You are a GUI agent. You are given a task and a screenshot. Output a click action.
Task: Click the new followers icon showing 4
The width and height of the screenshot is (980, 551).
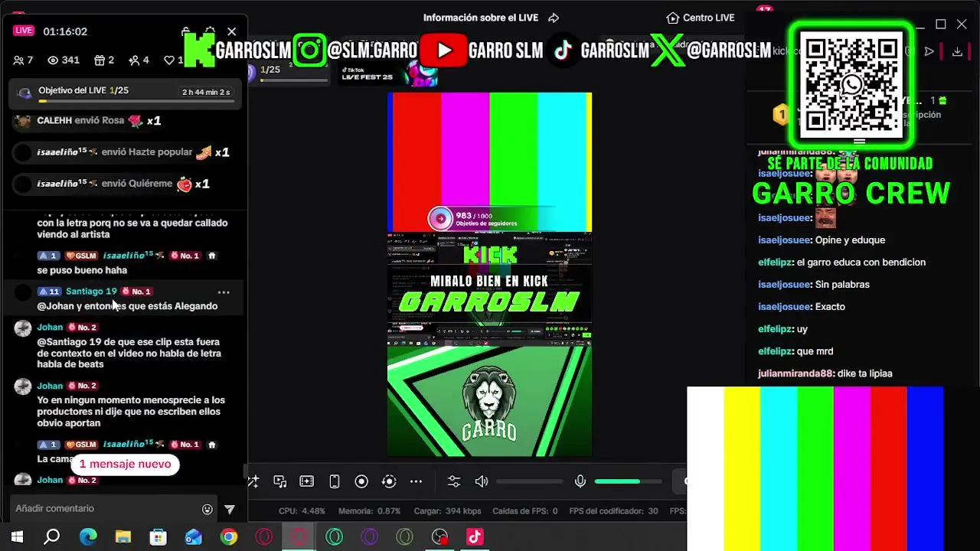point(139,60)
